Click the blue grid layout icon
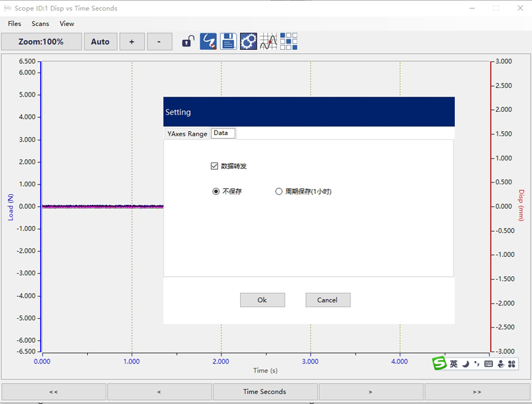The width and height of the screenshot is (532, 404). [289, 41]
